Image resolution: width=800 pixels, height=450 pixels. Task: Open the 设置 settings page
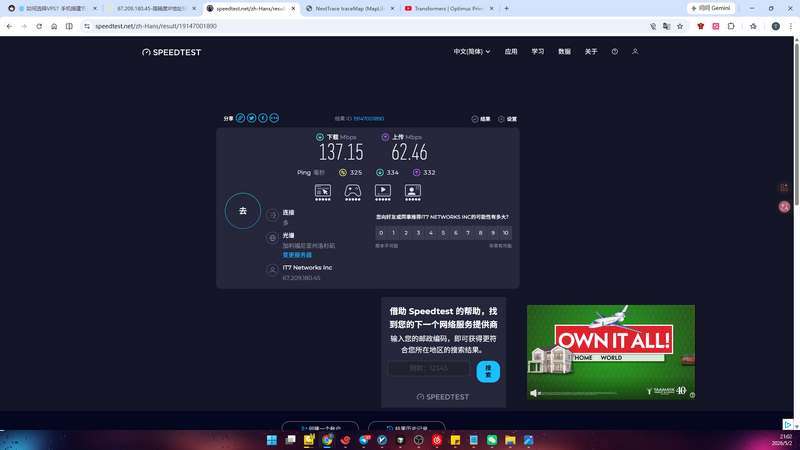[x=507, y=119]
